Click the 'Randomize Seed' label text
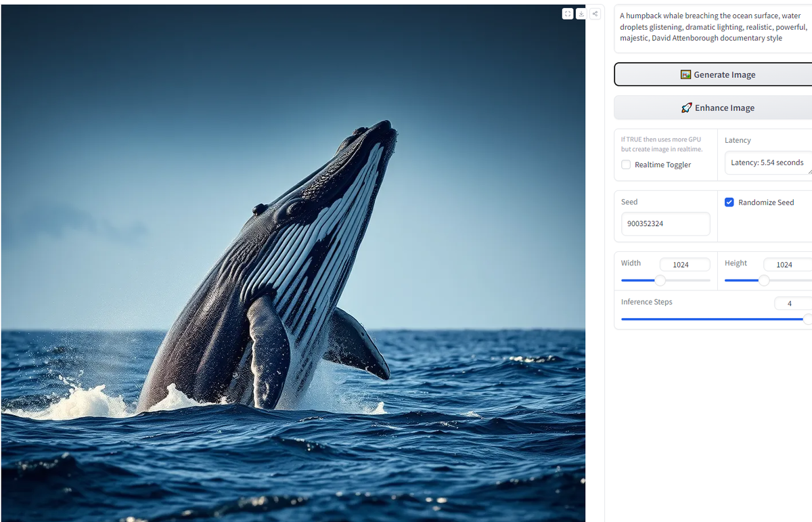Image resolution: width=812 pixels, height=522 pixels. (x=766, y=202)
